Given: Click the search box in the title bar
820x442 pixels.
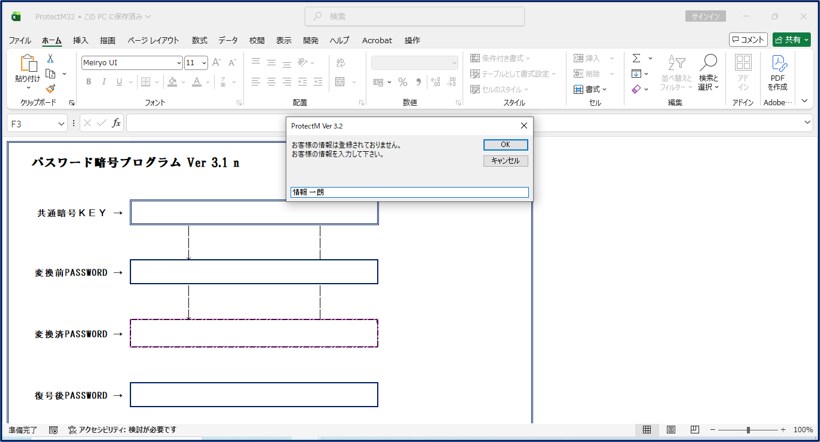Looking at the screenshot, I should point(415,17).
